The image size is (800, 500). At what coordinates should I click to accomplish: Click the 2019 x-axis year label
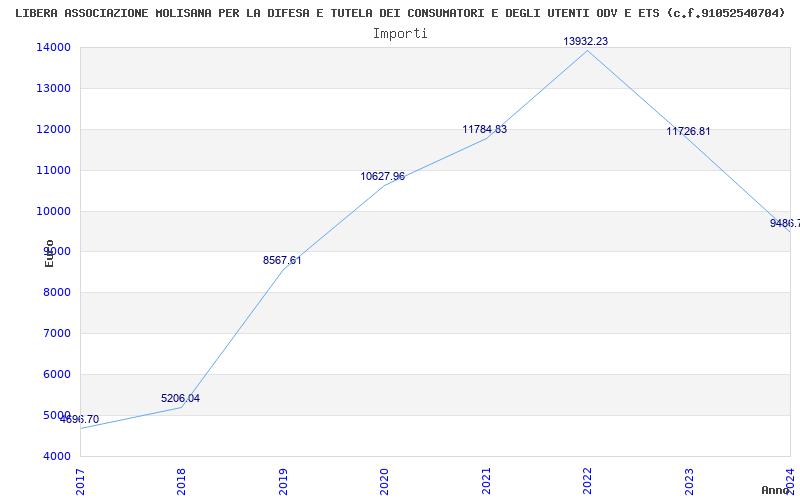click(x=283, y=481)
